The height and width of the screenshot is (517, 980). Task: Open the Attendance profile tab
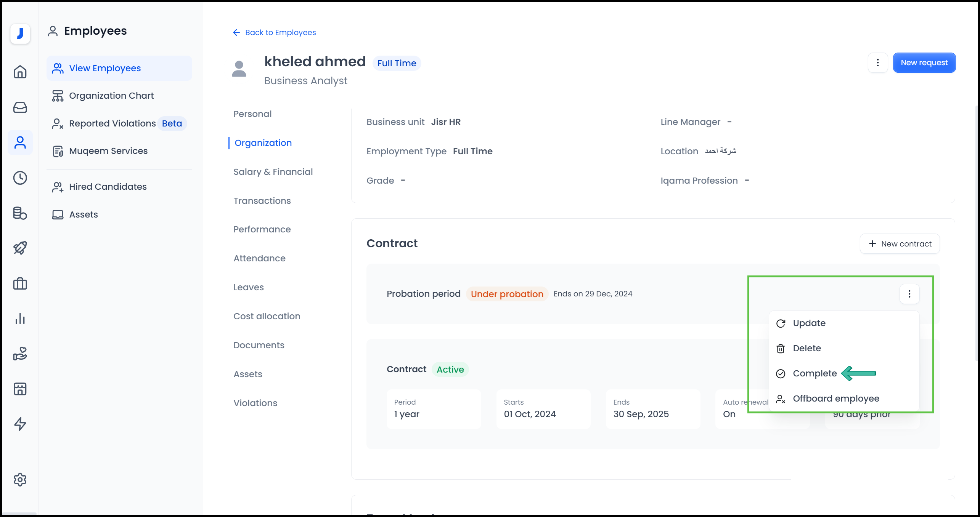tap(259, 258)
